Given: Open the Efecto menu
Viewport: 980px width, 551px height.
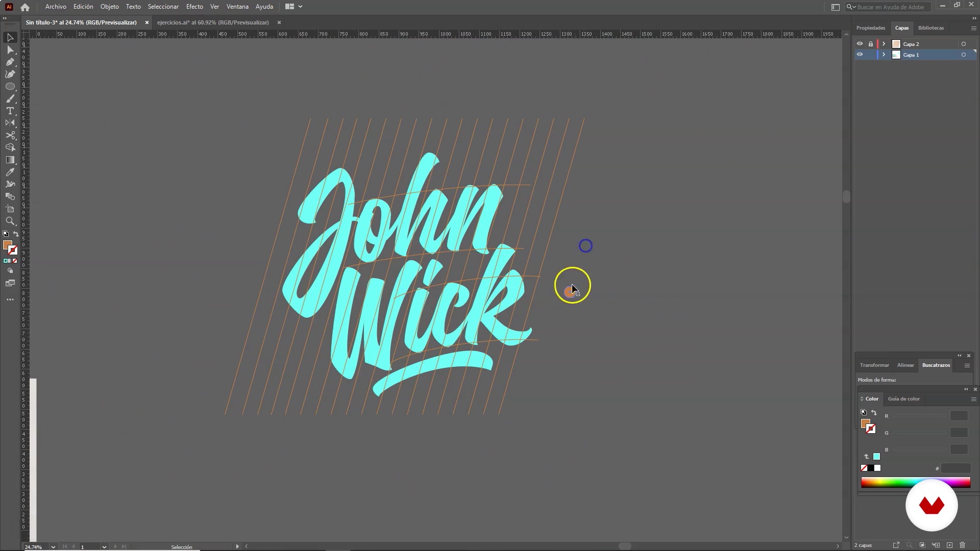Looking at the screenshot, I should point(194,7).
